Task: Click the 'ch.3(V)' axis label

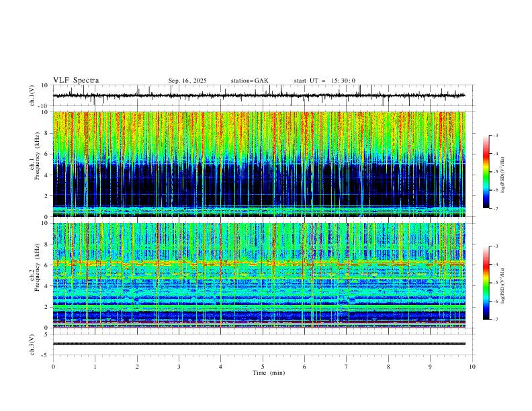Action: 32,345
